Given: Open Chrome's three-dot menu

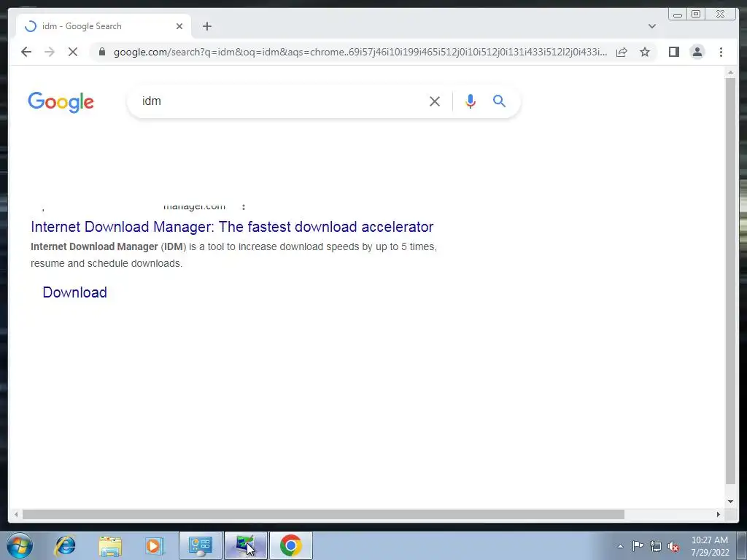Looking at the screenshot, I should 721,52.
